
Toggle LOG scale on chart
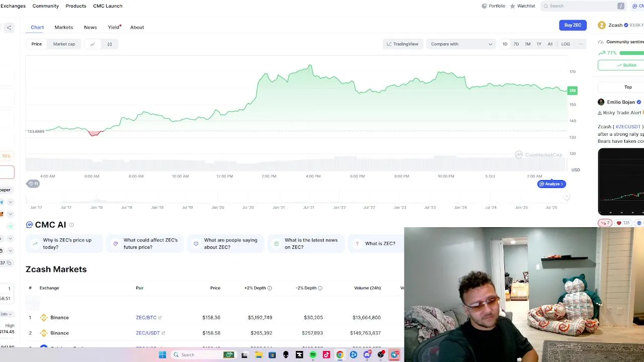tap(566, 44)
